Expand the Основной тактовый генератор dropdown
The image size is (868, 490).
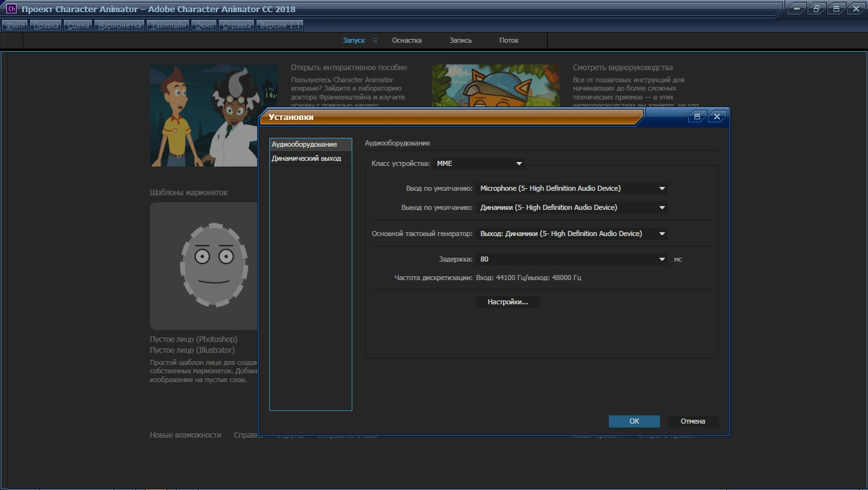tap(572, 234)
